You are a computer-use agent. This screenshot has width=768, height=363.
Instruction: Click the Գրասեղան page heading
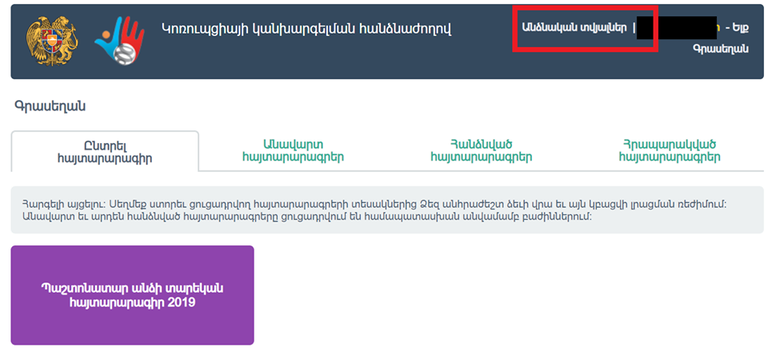pyautogui.click(x=50, y=106)
